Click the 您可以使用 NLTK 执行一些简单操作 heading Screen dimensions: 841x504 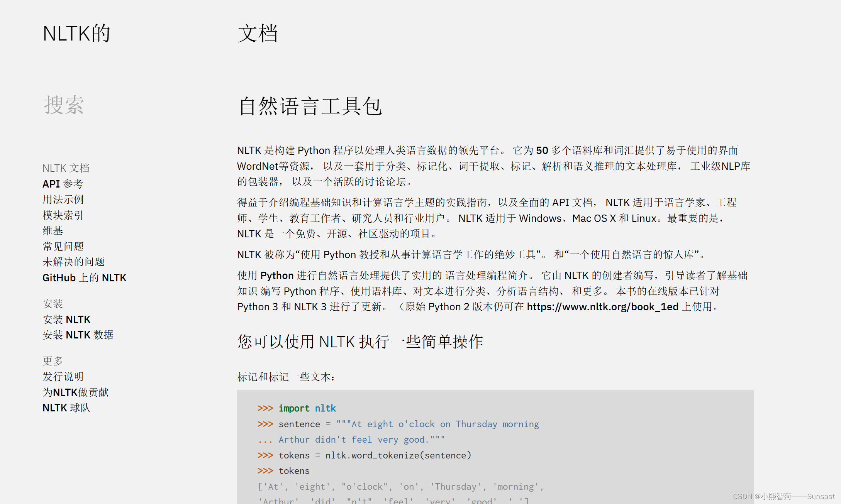point(360,342)
